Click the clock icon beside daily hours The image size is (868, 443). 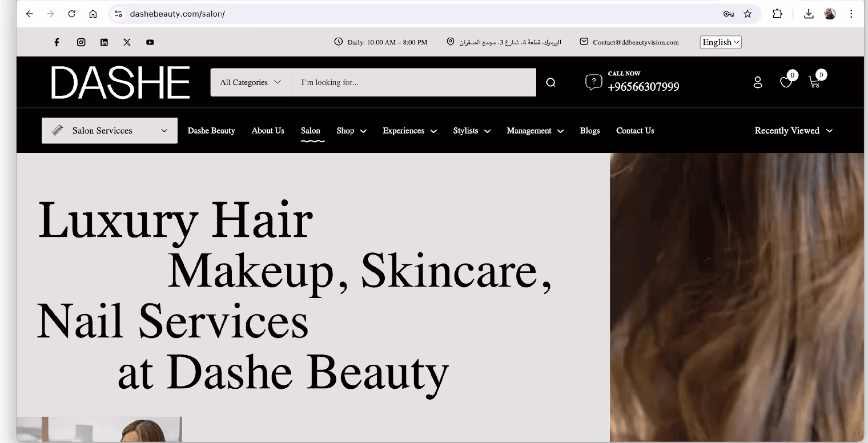[339, 42]
